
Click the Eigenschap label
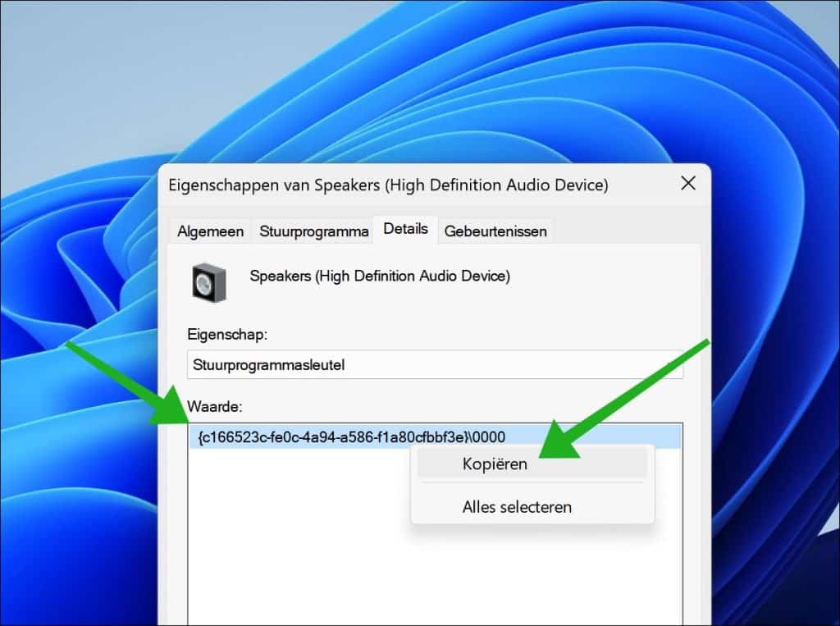[x=227, y=335]
